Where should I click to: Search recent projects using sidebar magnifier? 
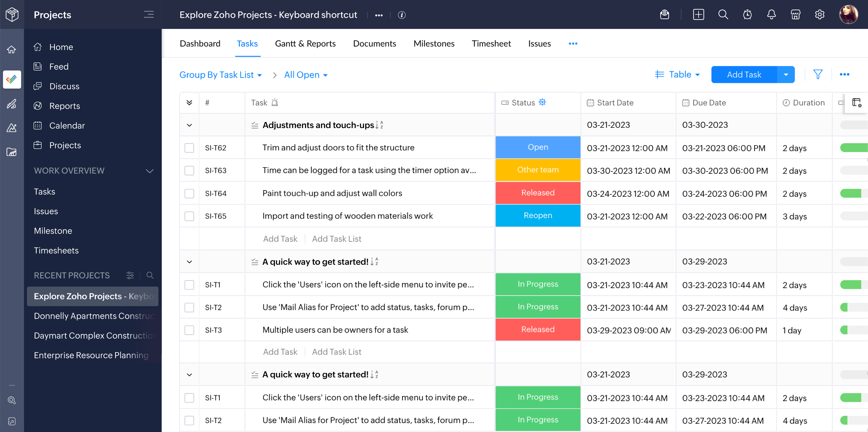(x=150, y=275)
